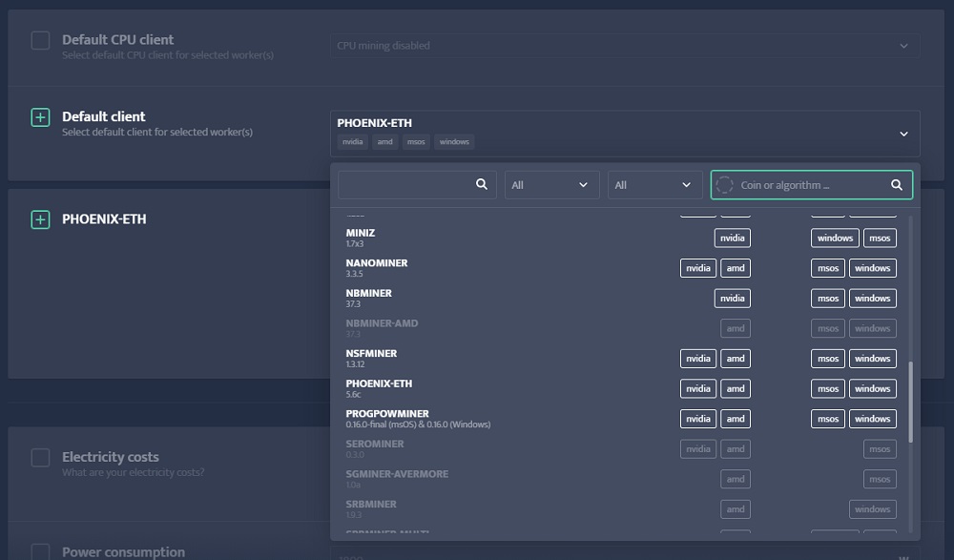
Task: Click the coin loading circle icon
Action: click(x=724, y=185)
